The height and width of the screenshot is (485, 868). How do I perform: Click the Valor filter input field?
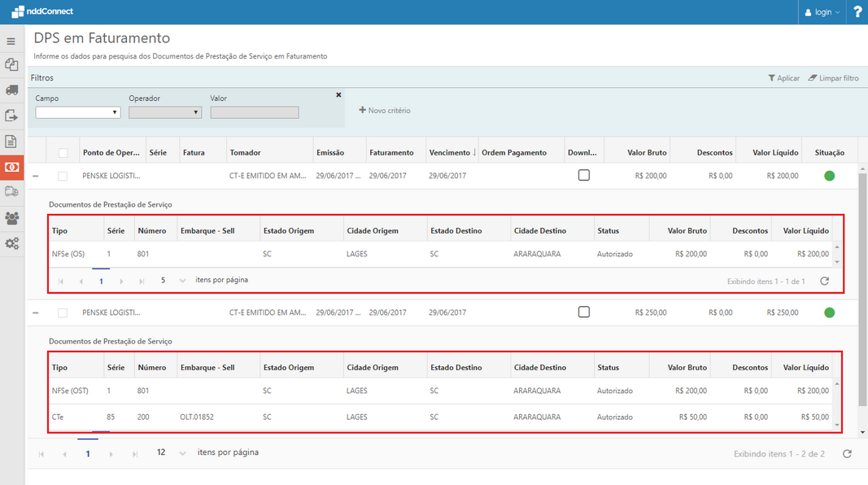[254, 113]
